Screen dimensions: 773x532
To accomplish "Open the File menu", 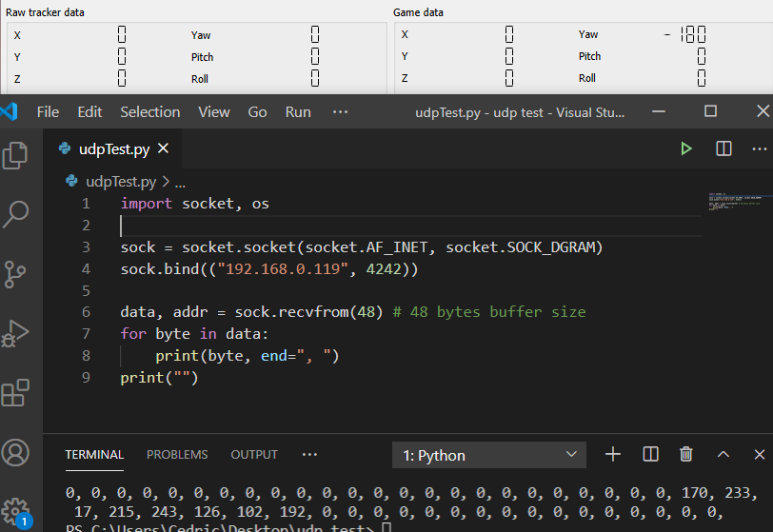I will click(48, 112).
